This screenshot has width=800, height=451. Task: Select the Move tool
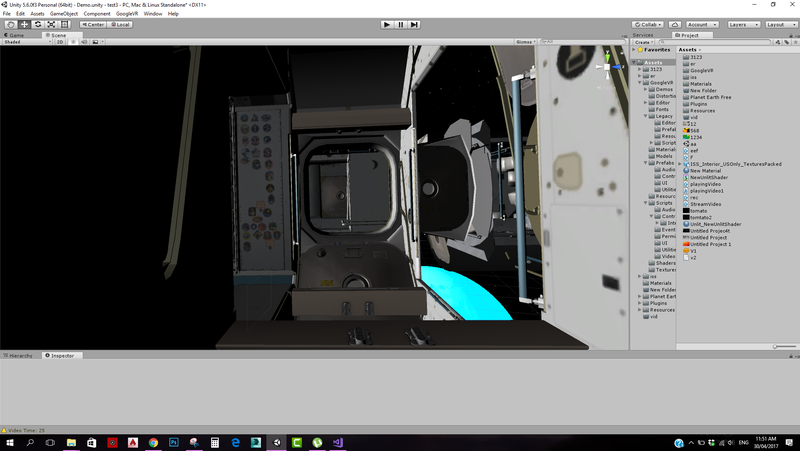[24, 24]
